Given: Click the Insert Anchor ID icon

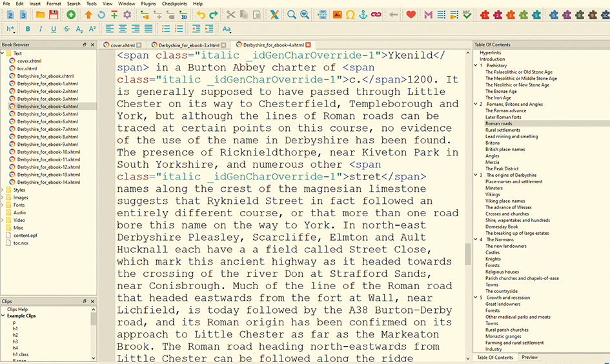Looking at the screenshot, I should (x=363, y=15).
